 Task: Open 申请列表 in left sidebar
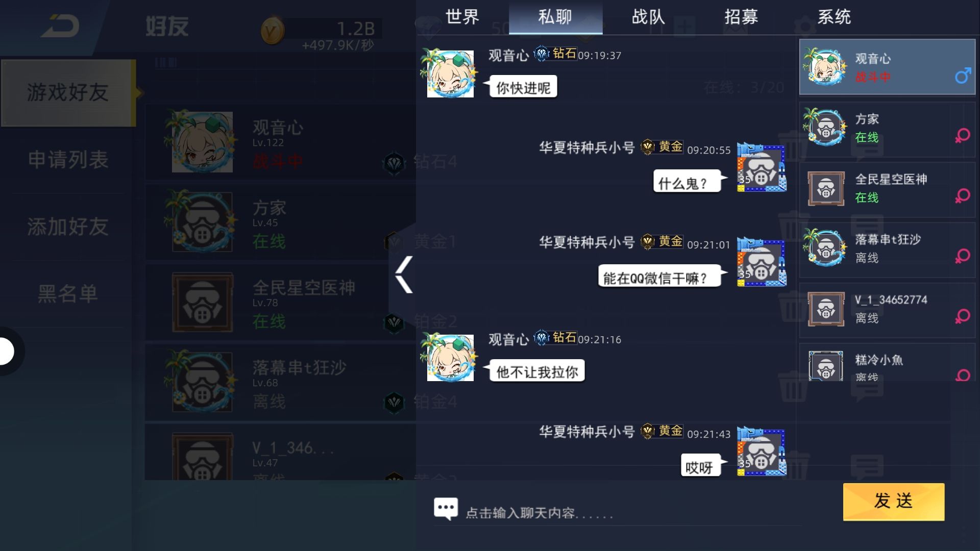tap(68, 160)
